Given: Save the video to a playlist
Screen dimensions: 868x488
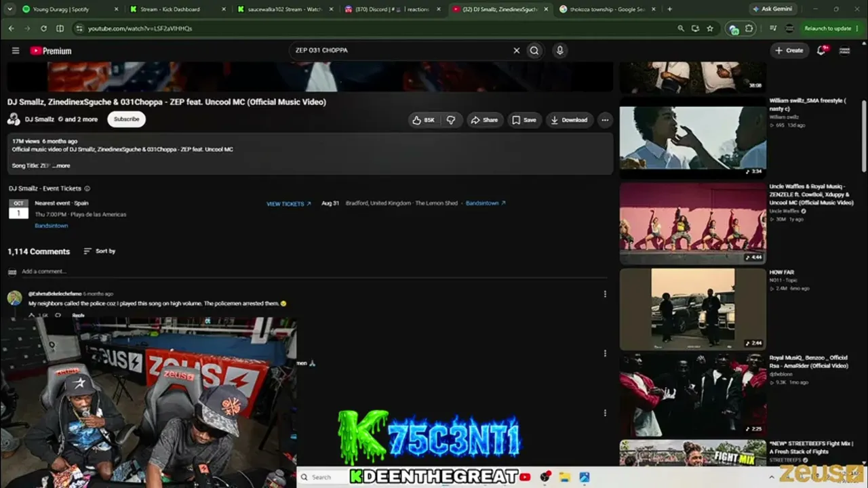Looking at the screenshot, I should coord(524,120).
